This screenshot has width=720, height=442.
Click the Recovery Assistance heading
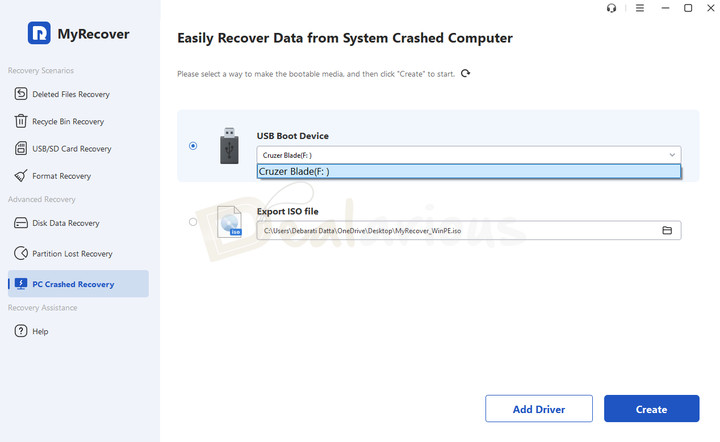[x=43, y=308]
